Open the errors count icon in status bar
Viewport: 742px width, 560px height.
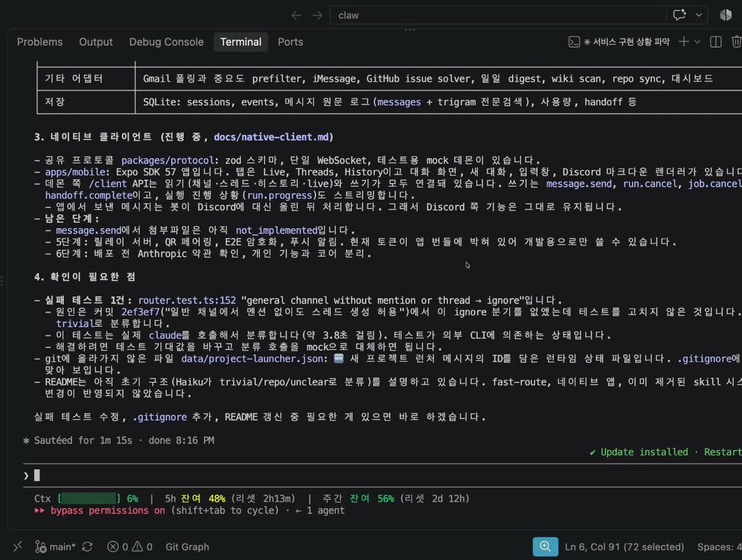coord(117,547)
